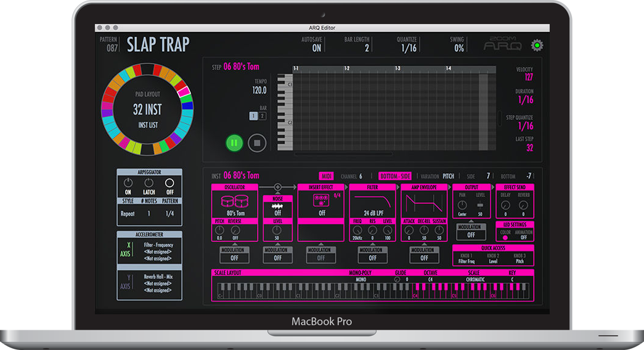
Task: Click the 1-3 marker in sequencer ruler
Action: 397,68
